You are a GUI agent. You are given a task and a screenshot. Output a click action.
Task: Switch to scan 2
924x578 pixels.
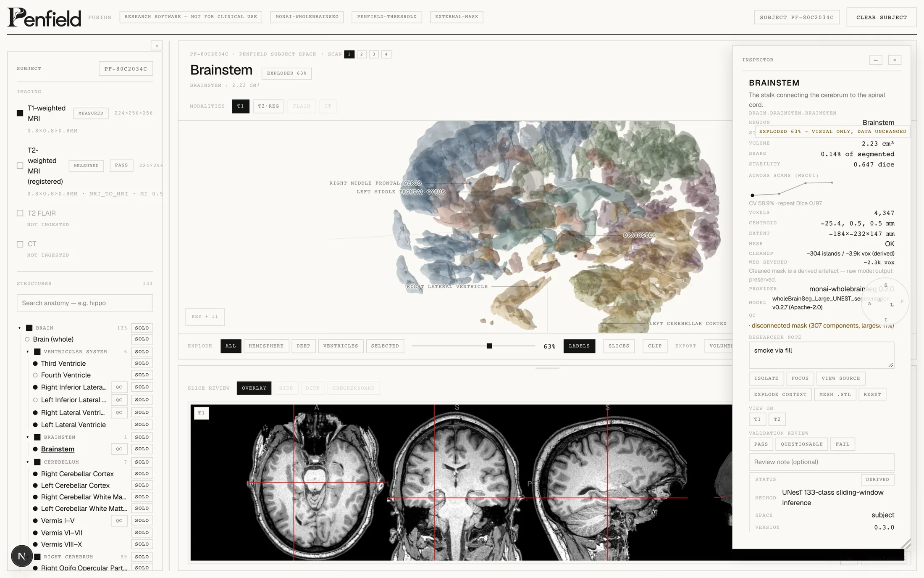click(x=361, y=54)
